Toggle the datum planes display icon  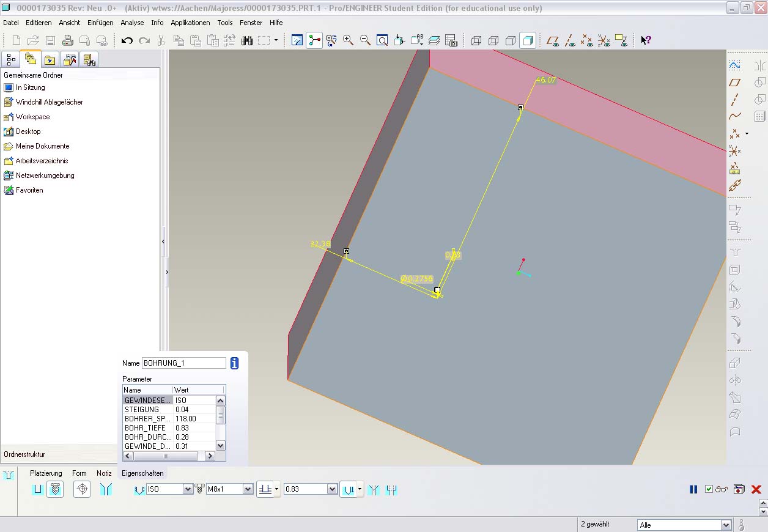[552, 41]
